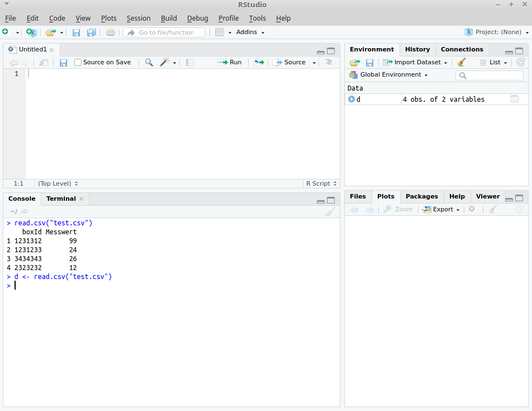This screenshot has height=411, width=532.
Task: Open the R Script file type selector
Action: click(321, 183)
